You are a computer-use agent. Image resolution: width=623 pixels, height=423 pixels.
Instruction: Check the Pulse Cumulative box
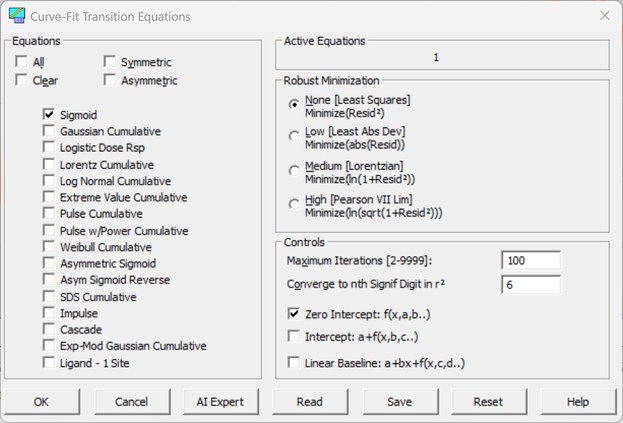click(x=48, y=213)
